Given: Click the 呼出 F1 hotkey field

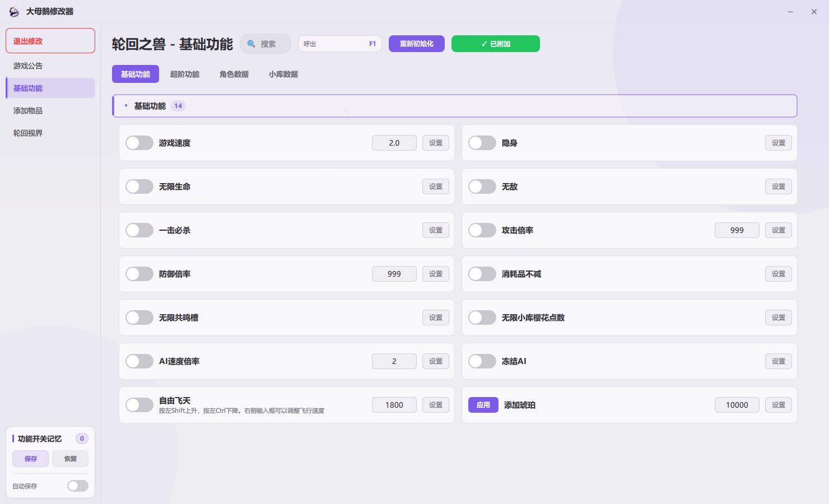Looking at the screenshot, I should click(x=340, y=44).
